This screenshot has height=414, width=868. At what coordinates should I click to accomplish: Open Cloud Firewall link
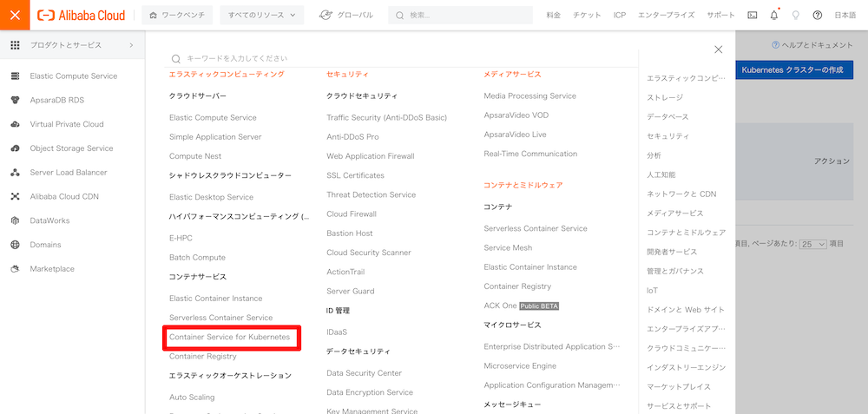(352, 214)
